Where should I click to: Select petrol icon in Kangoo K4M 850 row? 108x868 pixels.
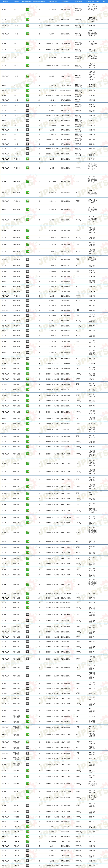click(28, 159)
